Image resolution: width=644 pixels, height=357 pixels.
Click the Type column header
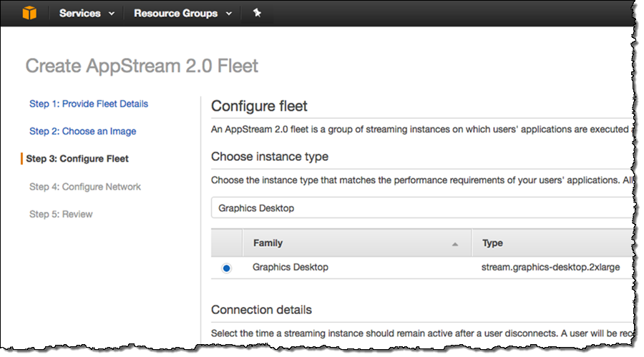pyautogui.click(x=492, y=243)
